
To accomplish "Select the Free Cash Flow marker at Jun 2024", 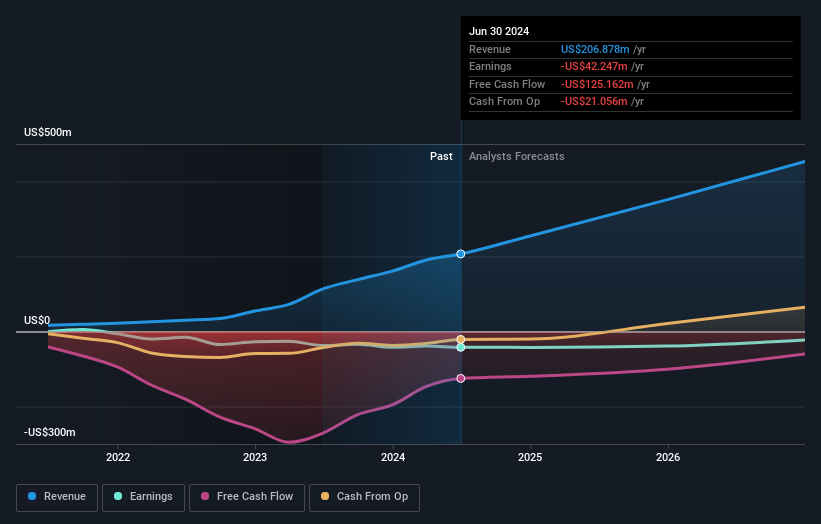I will pos(461,378).
